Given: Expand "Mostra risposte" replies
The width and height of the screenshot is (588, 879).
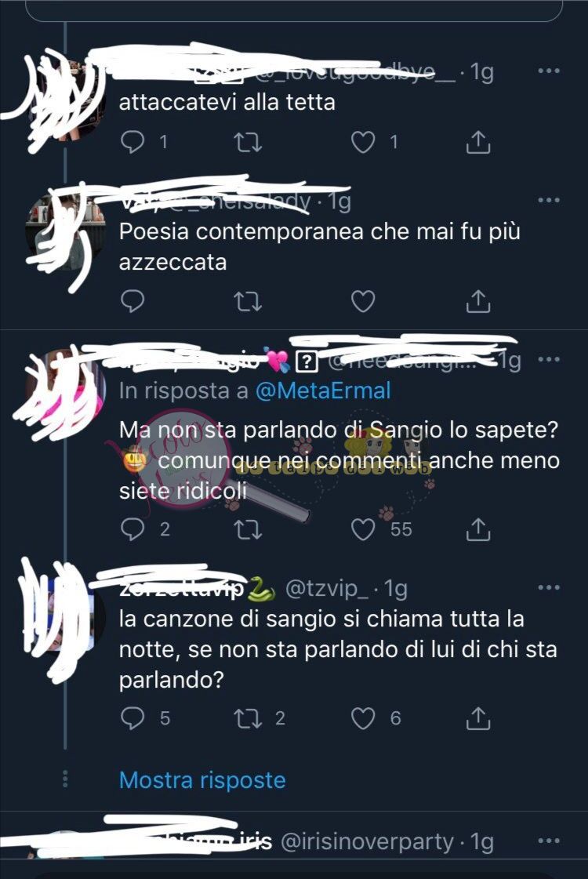Looking at the screenshot, I should pos(202,779).
